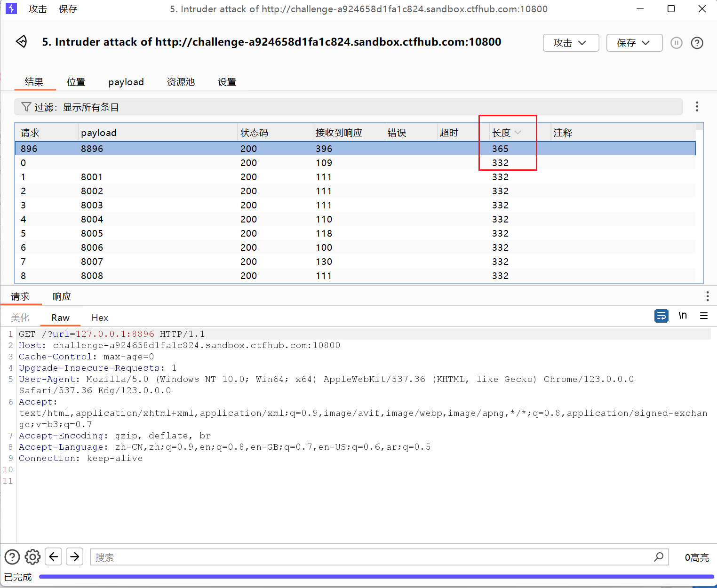Select the result row with payload 8002

pos(355,191)
